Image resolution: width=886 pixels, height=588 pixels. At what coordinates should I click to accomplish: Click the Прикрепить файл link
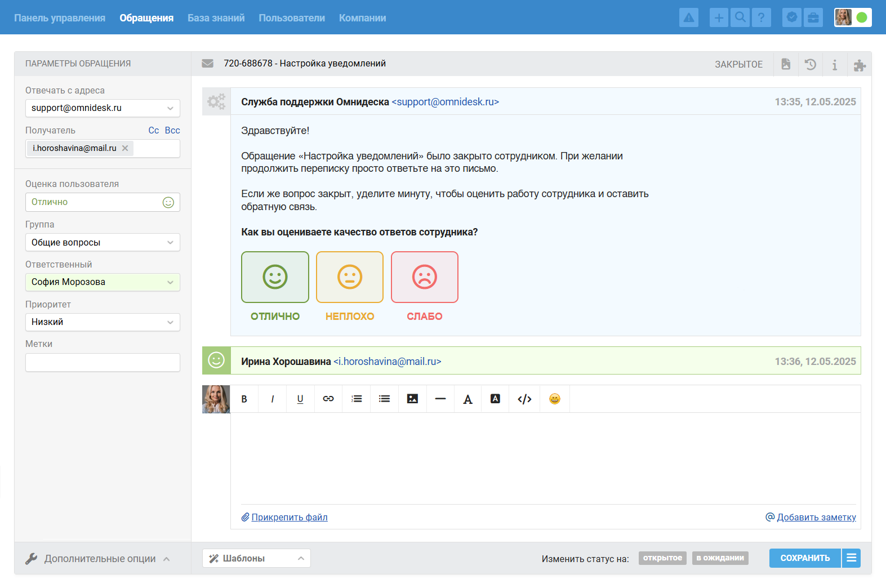pos(289,517)
